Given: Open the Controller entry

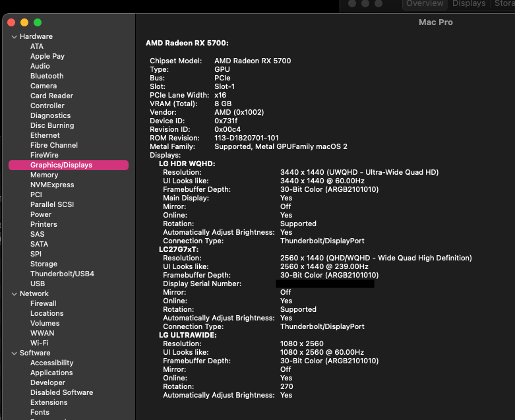Looking at the screenshot, I should pos(47,105).
